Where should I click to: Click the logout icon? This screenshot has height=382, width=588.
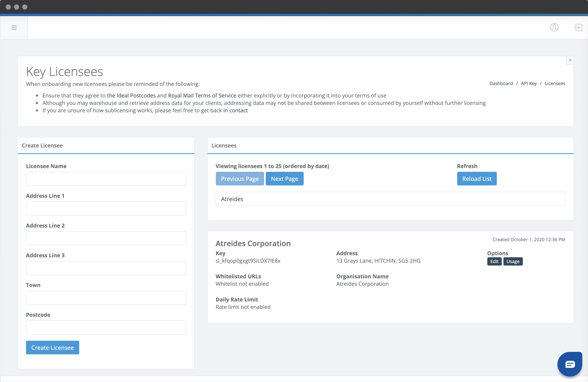578,27
